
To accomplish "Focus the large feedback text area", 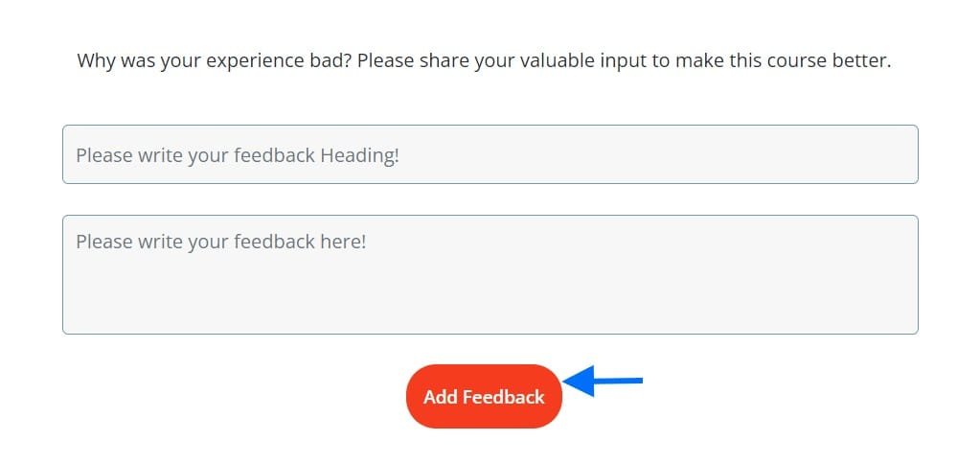I will [490, 274].
